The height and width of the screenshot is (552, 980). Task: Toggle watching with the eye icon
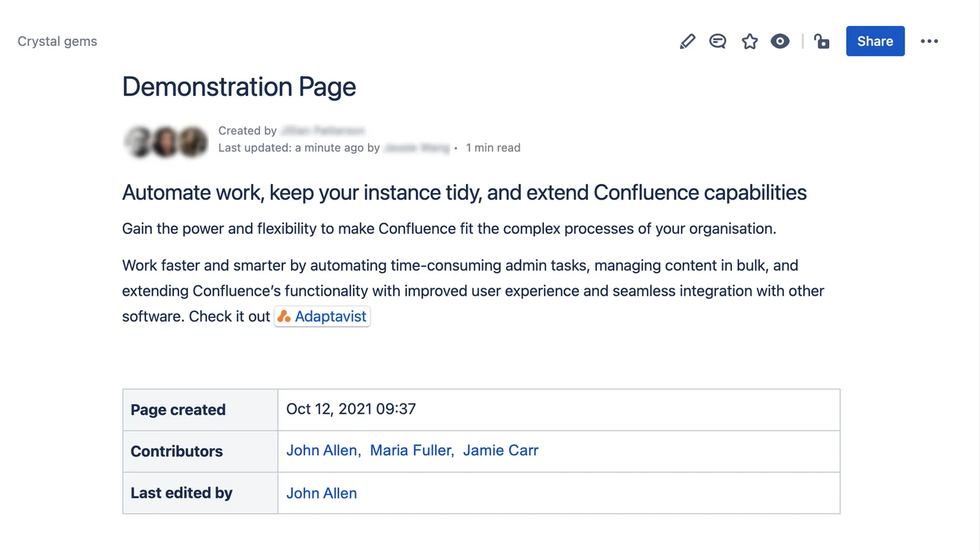click(x=780, y=41)
